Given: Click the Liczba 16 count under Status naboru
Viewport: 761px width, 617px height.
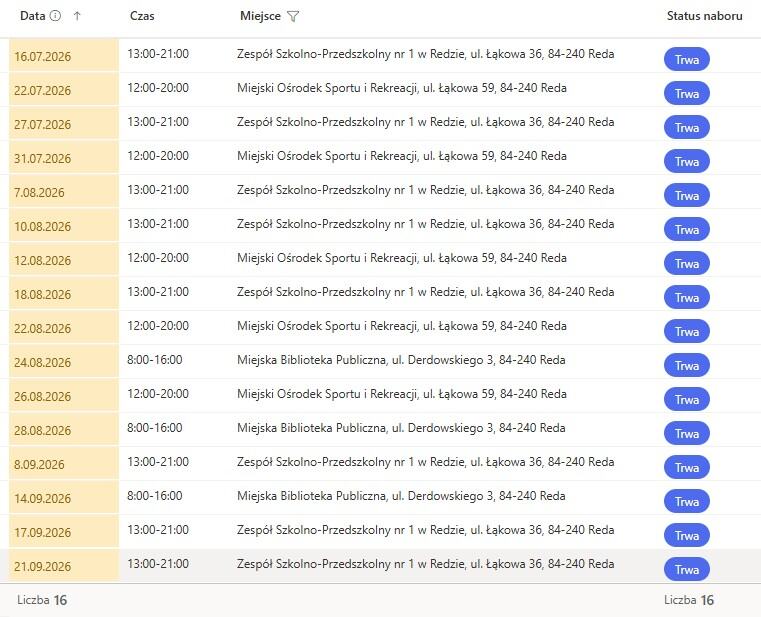Looking at the screenshot, I should pyautogui.click(x=689, y=600).
